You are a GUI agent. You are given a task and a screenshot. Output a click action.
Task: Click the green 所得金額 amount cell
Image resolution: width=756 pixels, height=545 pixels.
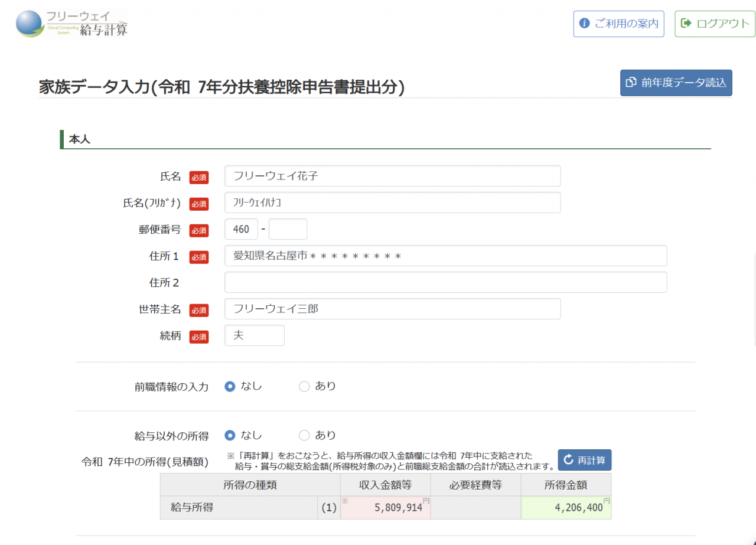point(566,507)
